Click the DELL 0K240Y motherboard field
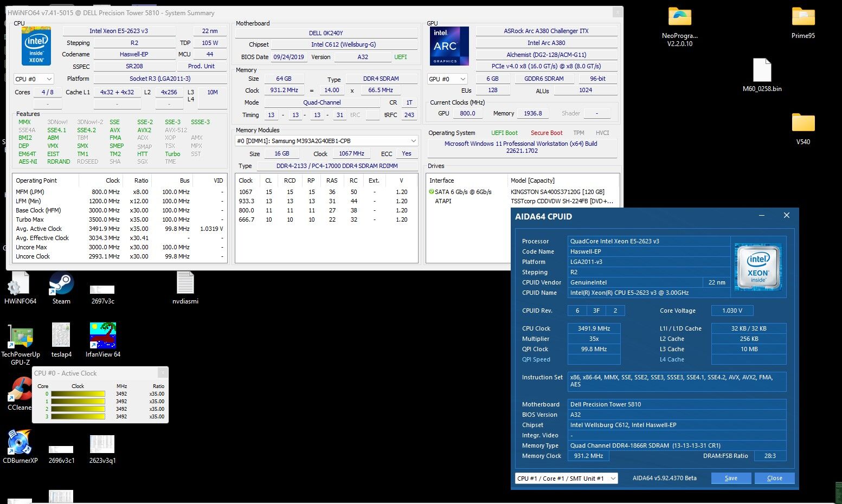842x504 pixels. pos(326,33)
